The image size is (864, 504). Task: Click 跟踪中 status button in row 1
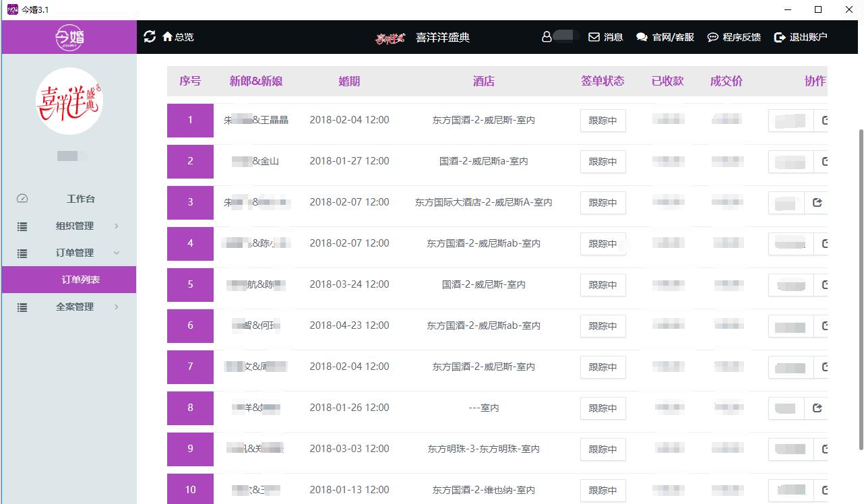click(x=603, y=121)
